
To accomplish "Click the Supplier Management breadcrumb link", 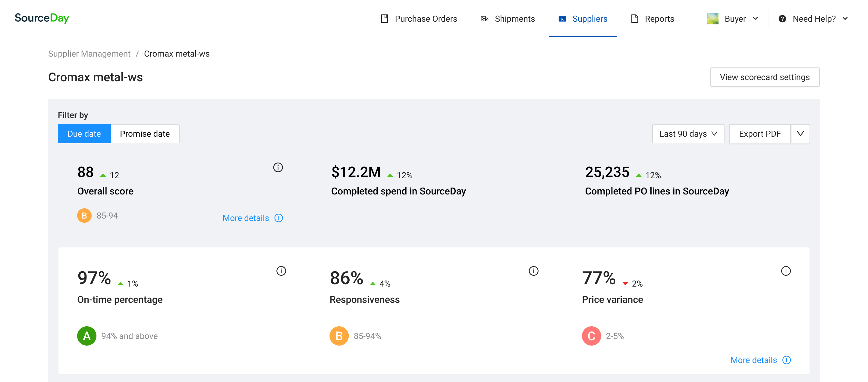I will click(x=89, y=54).
